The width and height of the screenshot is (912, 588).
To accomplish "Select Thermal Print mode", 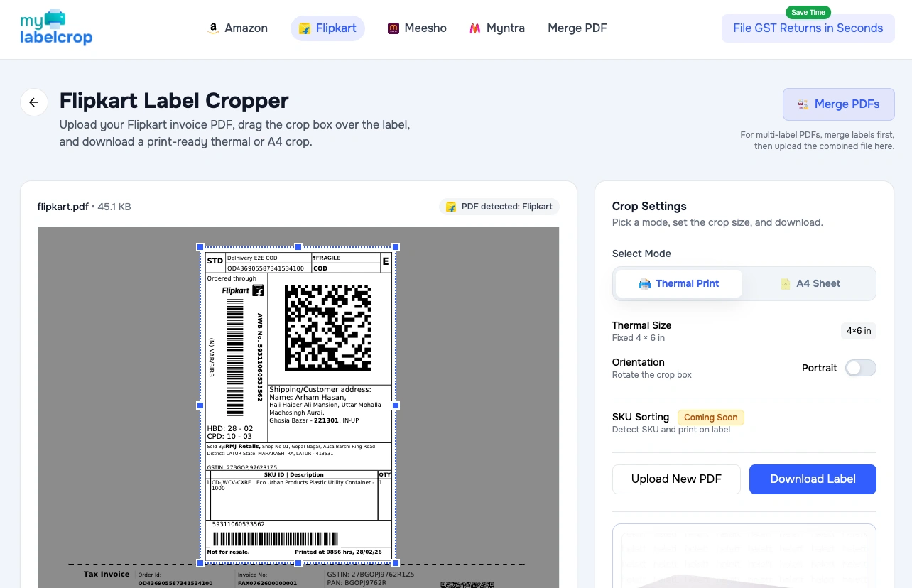I will (x=678, y=283).
